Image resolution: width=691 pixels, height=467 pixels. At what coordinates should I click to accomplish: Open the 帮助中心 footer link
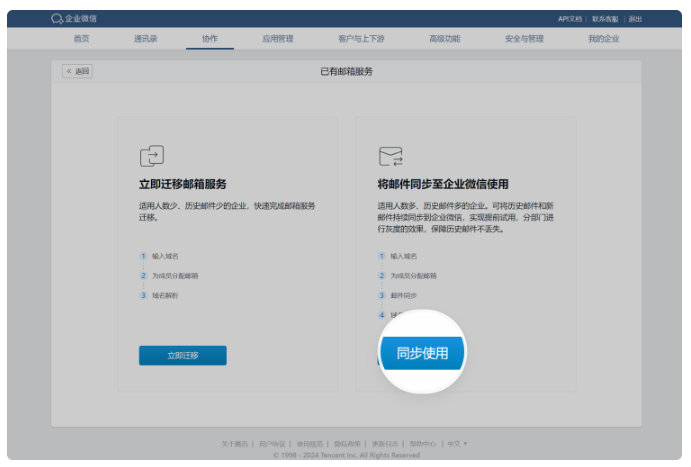[423, 443]
